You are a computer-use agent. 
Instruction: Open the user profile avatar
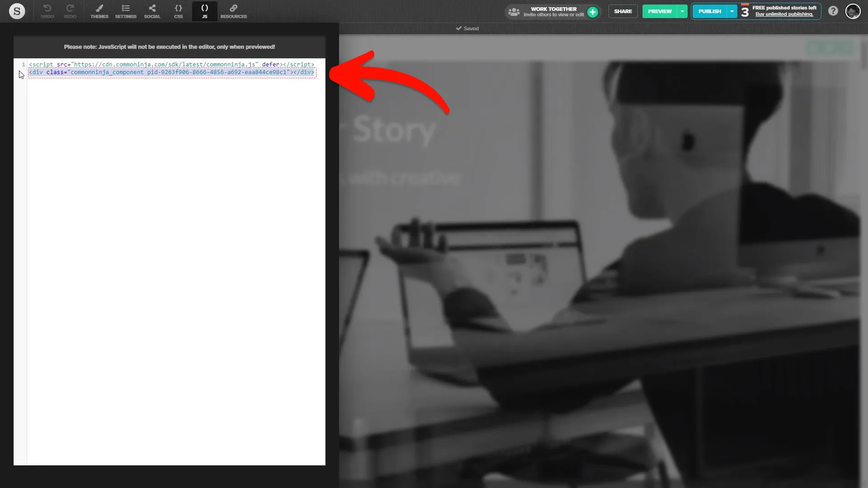[853, 11]
